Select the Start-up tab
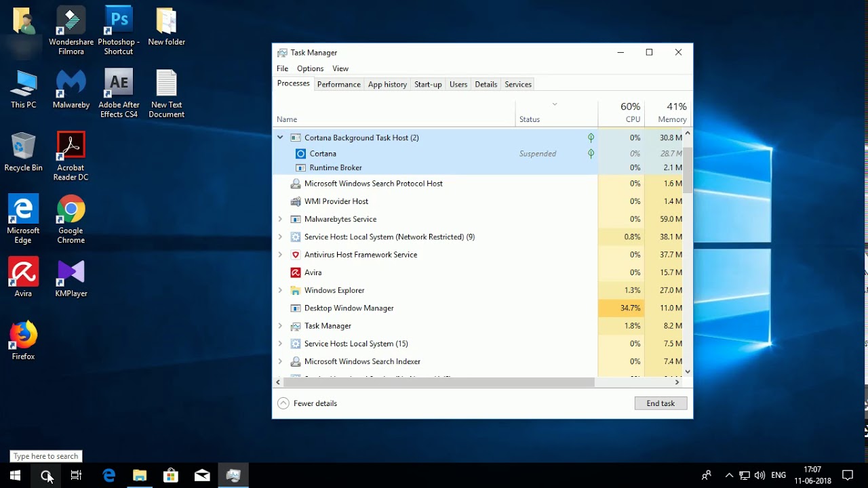Viewport: 868px width, 488px height. (427, 84)
